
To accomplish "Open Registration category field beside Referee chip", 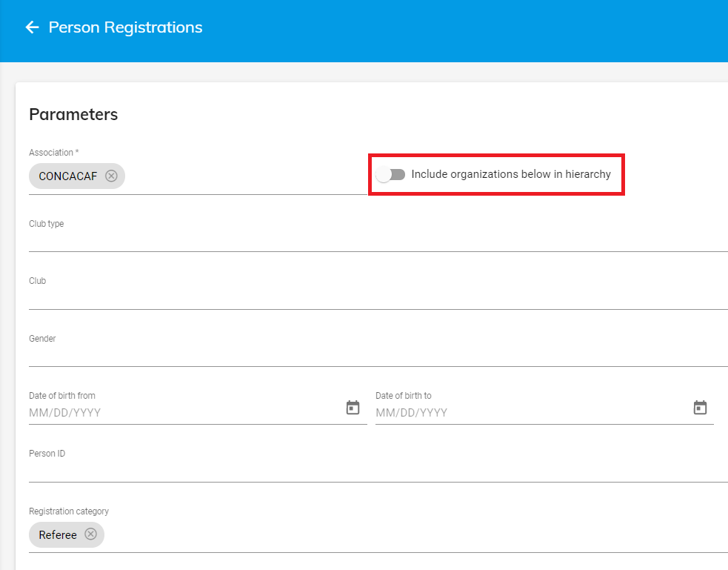I will (407, 534).
